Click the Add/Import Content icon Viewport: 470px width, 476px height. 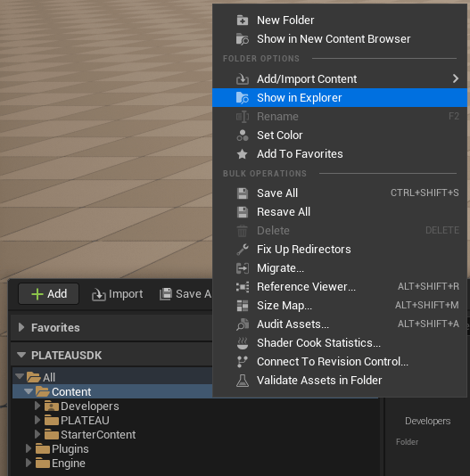pos(243,79)
